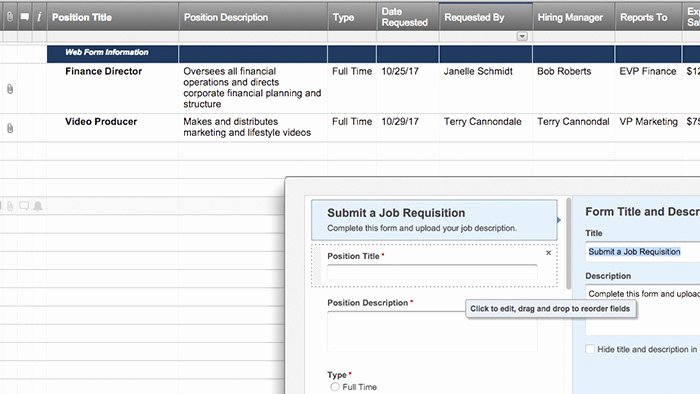Click the 10/29/17 date cell
Image resolution: width=700 pixels, height=394 pixels.
[x=408, y=128]
